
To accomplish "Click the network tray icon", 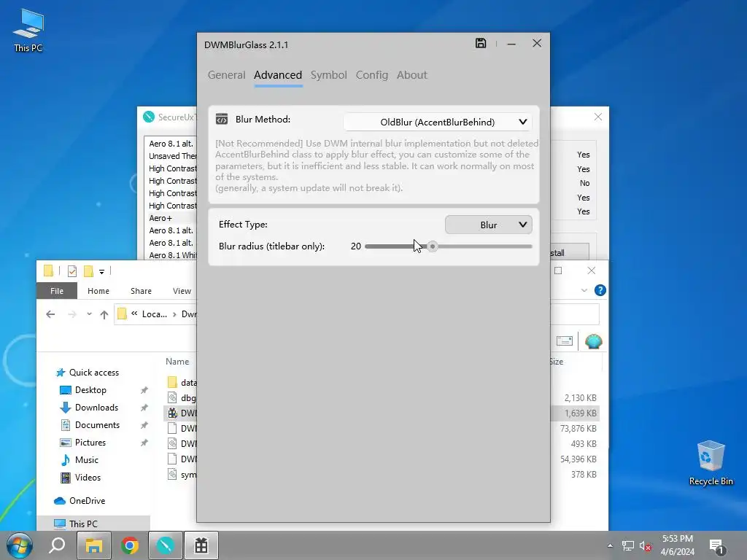I will point(628,545).
